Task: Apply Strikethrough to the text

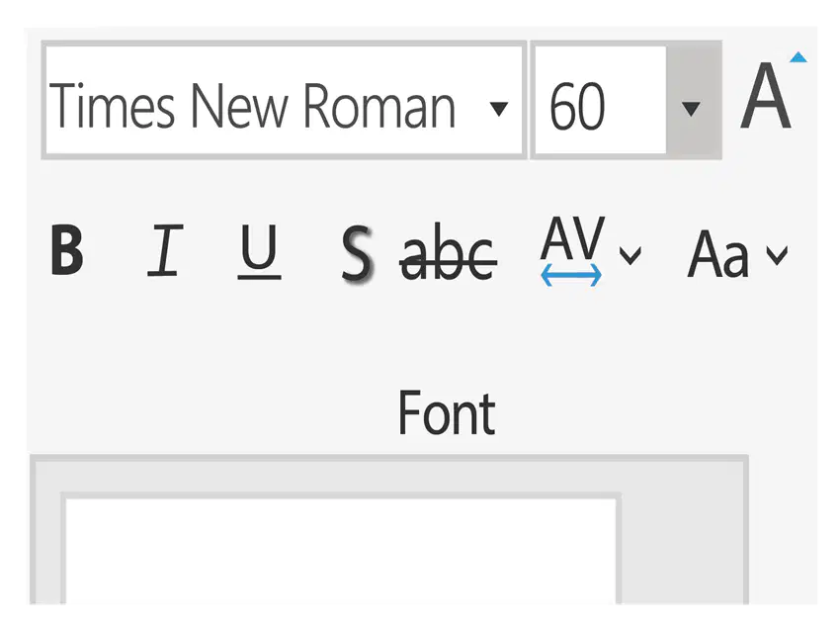Action: 448,253
